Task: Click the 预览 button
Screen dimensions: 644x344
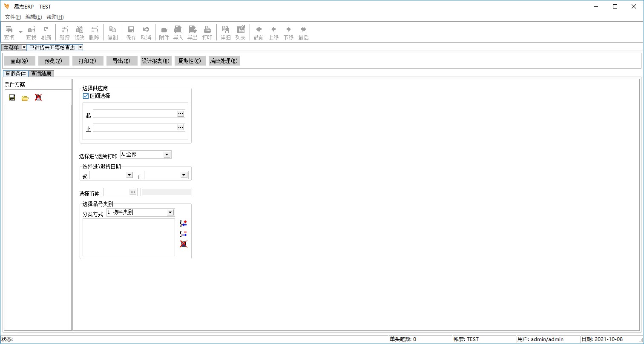Action: [x=54, y=61]
